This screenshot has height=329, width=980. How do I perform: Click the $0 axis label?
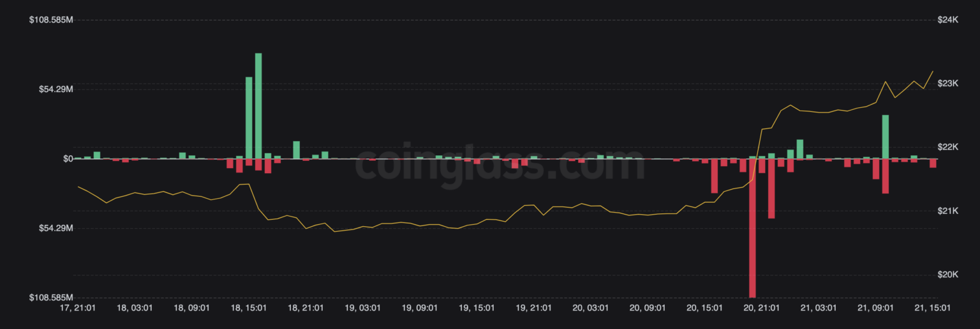tap(68, 159)
